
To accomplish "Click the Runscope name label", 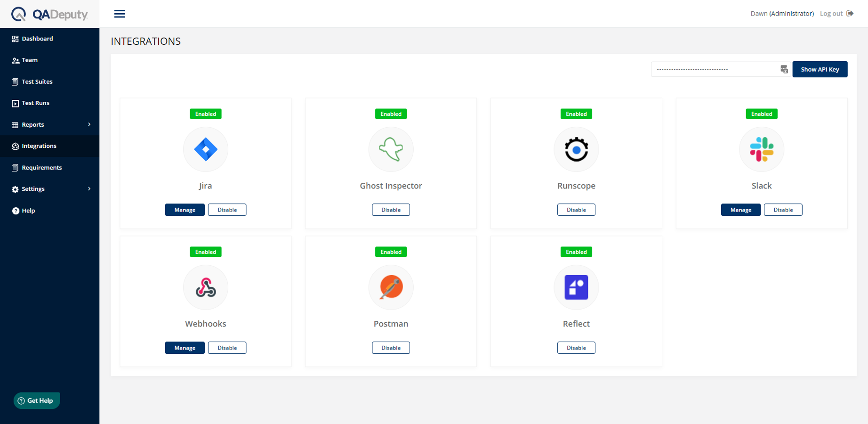I will pos(576,186).
